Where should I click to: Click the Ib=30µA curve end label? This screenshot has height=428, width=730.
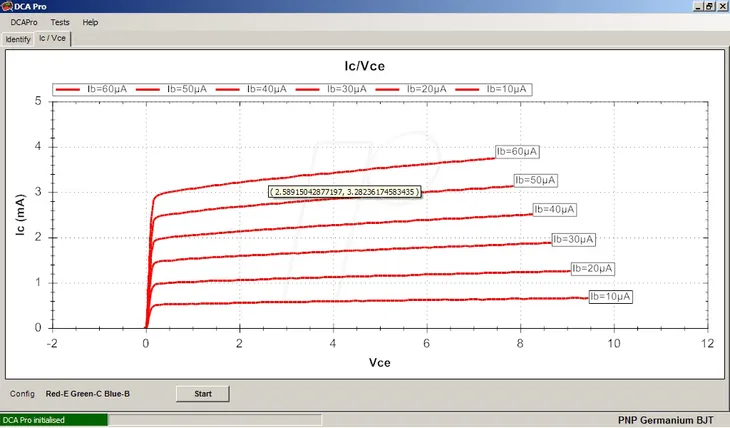click(573, 239)
